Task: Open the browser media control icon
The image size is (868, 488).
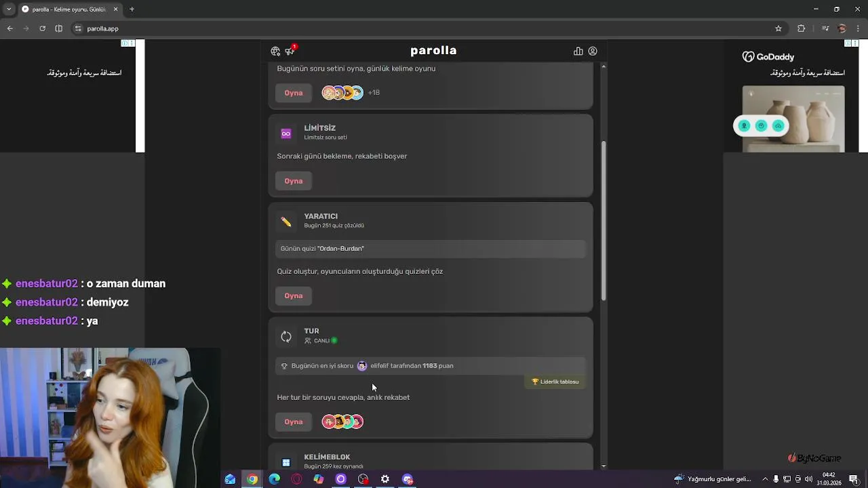Action: pos(825,28)
